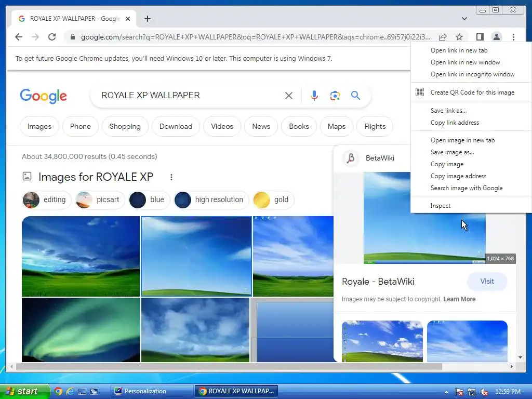532x399 pixels.
Task: Click the QR code icon in context menu
Action: pyautogui.click(x=420, y=92)
